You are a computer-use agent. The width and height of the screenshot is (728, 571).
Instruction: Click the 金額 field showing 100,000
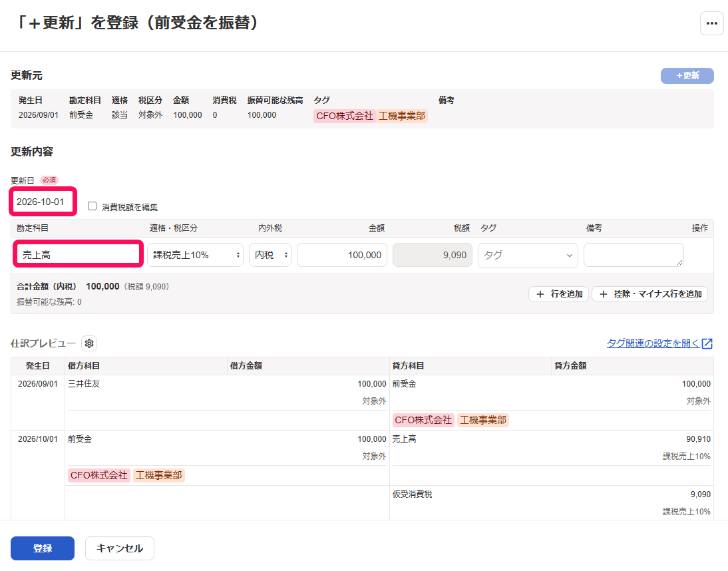click(342, 255)
